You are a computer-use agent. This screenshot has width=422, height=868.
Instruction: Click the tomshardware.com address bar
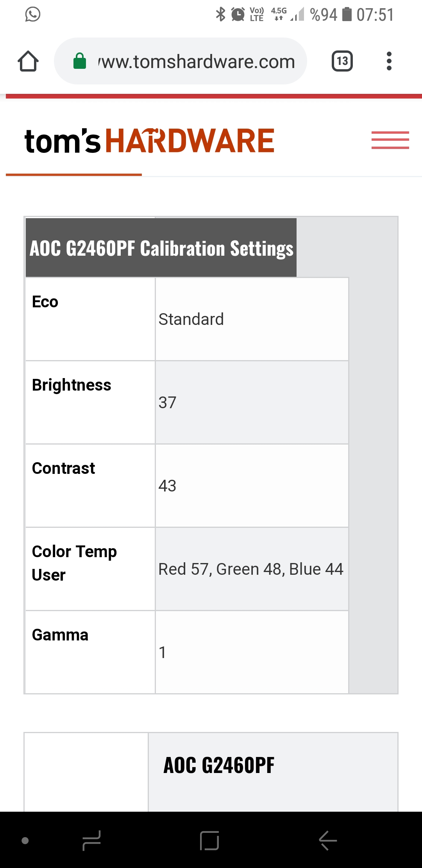point(180,61)
